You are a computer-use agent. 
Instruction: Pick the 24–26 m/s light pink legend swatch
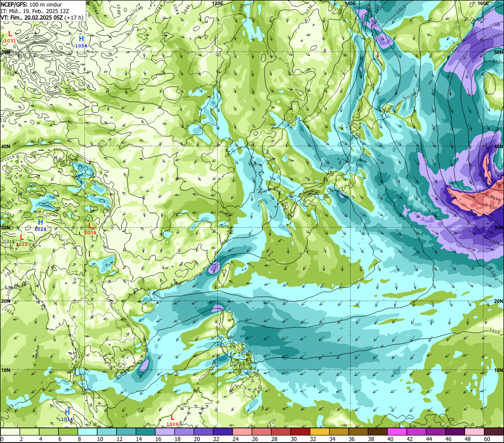242,431
